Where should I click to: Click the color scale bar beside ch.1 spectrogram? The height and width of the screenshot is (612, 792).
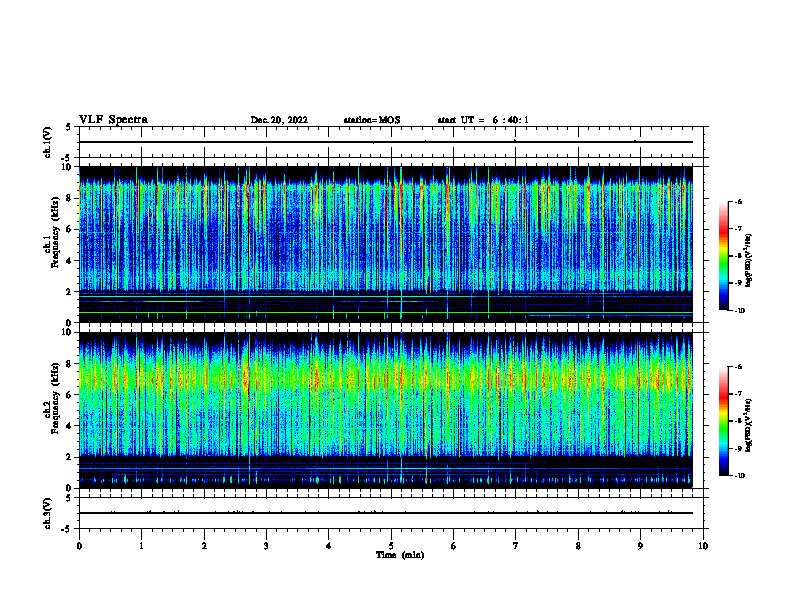tap(723, 256)
